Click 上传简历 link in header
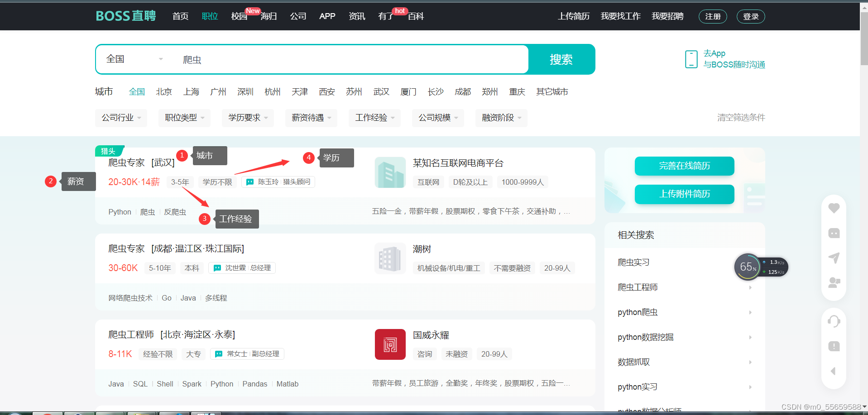 pyautogui.click(x=574, y=16)
